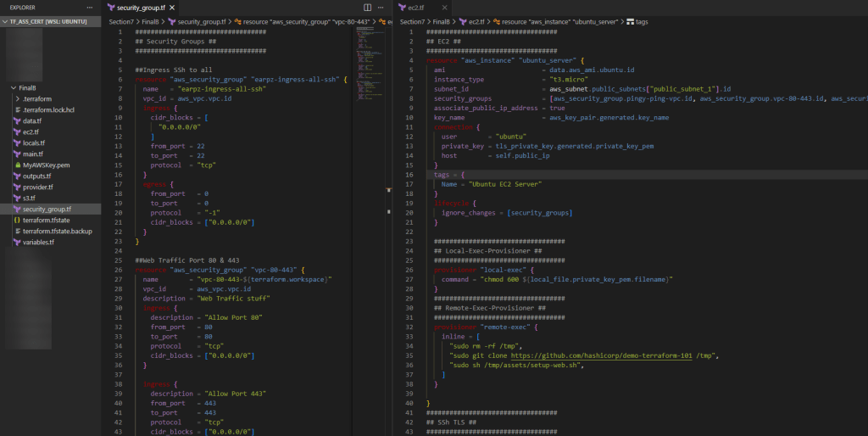Open terraform.tfstate JSON file

coord(51,220)
